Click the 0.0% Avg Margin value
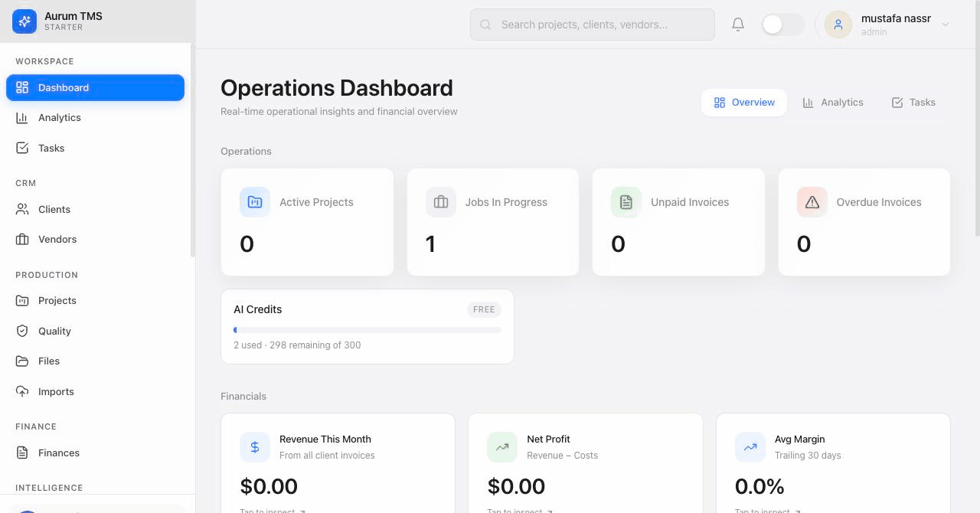This screenshot has height=513, width=980. tap(759, 486)
